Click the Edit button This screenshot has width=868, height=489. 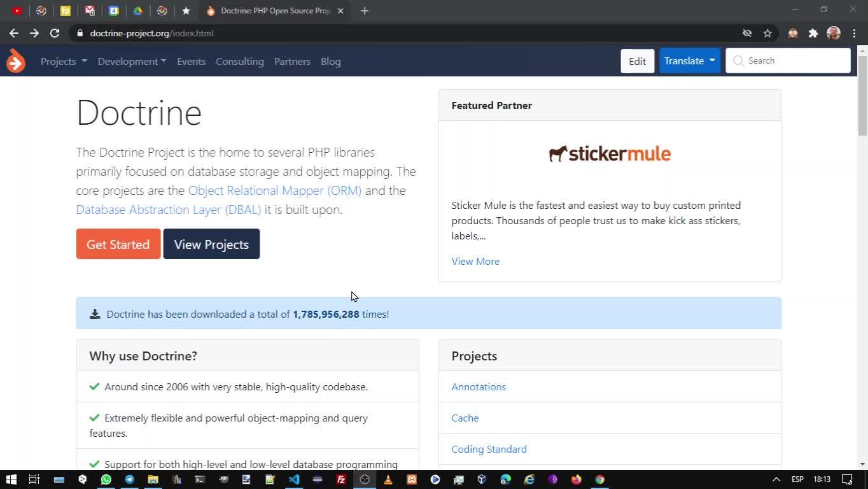[637, 61]
